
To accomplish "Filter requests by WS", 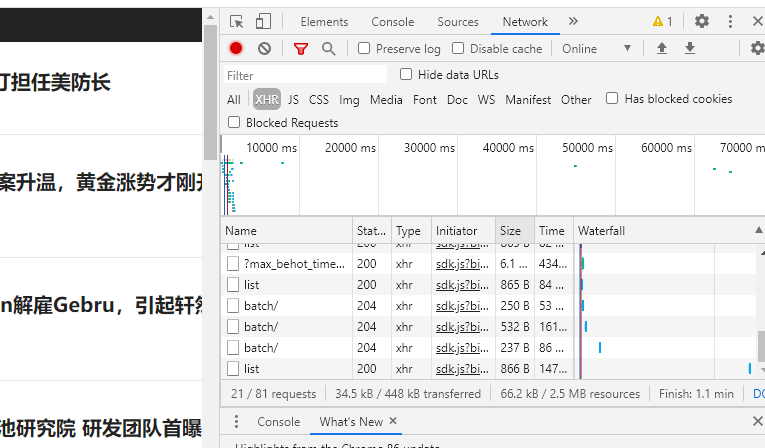I will click(x=486, y=100).
